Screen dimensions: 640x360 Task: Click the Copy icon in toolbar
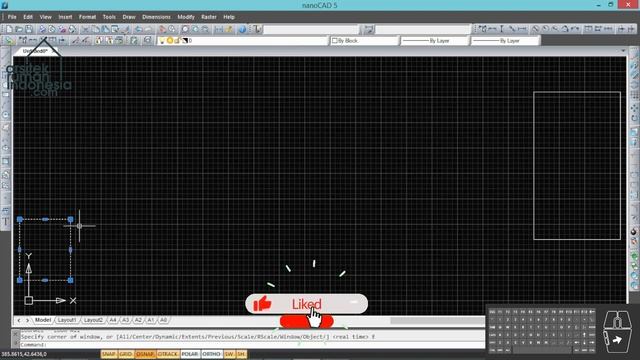pos(95,29)
